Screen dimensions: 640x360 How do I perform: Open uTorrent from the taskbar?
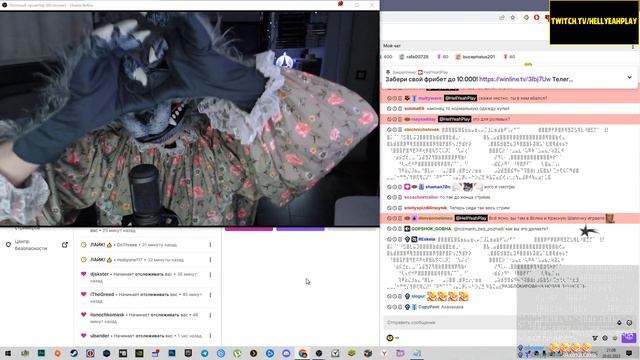tap(237, 353)
